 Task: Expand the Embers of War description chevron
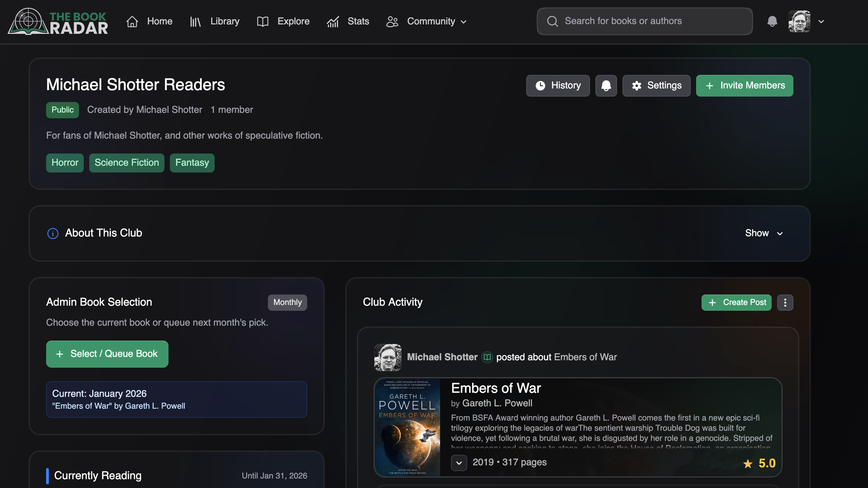459,463
